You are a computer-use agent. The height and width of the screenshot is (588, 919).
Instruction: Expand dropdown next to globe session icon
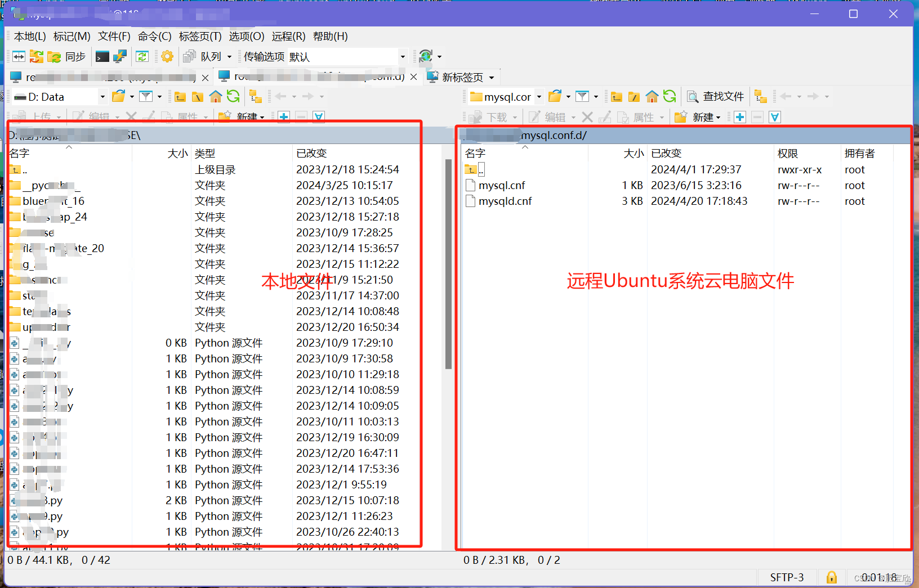(x=439, y=57)
